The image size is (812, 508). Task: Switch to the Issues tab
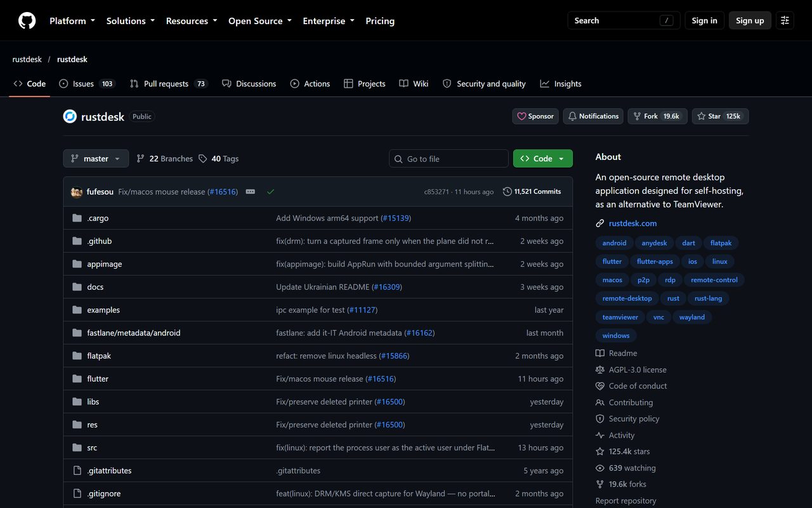point(87,84)
